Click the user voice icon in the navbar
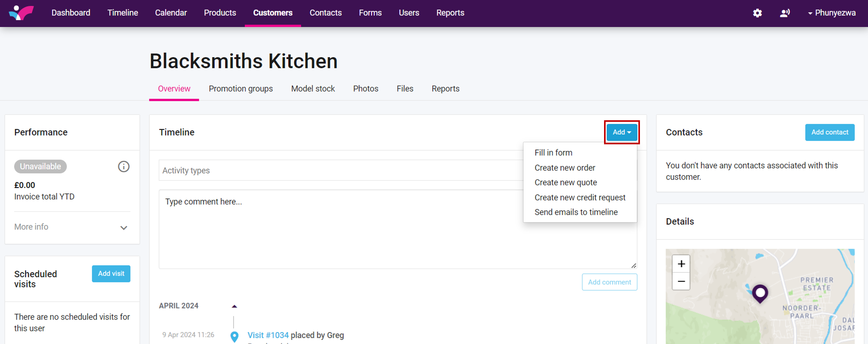 point(784,13)
